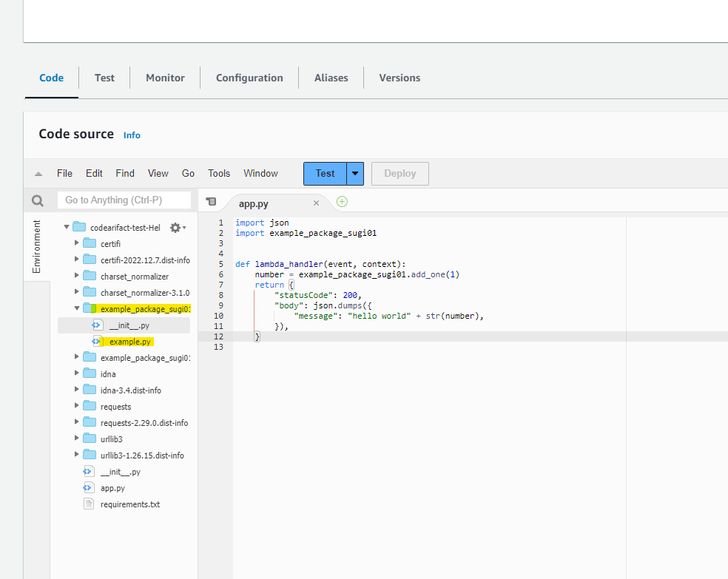728x579 pixels.
Task: Click the charset_normalizer folder icon
Action: coord(90,276)
